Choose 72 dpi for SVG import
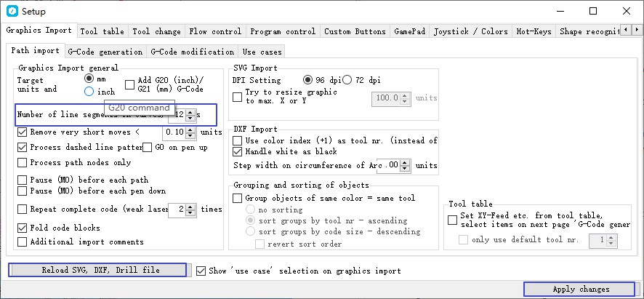This screenshot has height=299, width=644. point(347,79)
